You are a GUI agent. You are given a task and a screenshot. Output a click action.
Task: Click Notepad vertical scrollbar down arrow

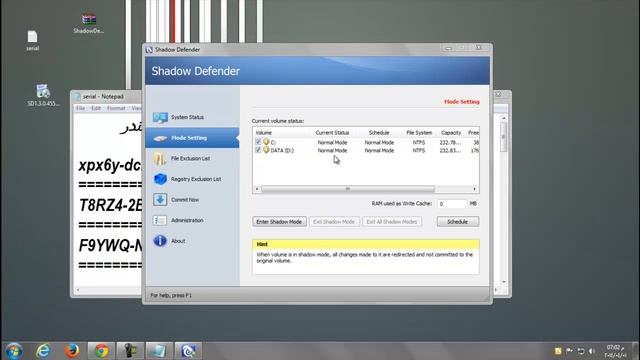504,282
